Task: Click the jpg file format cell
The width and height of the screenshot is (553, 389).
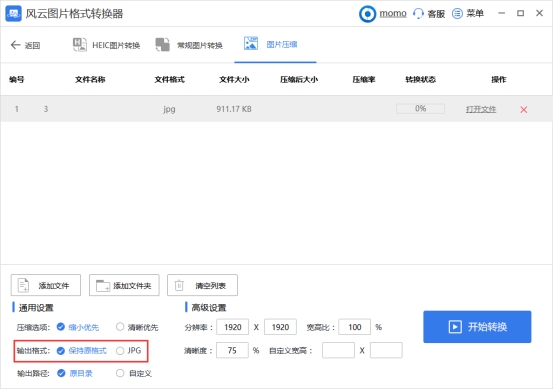Action: click(x=169, y=109)
